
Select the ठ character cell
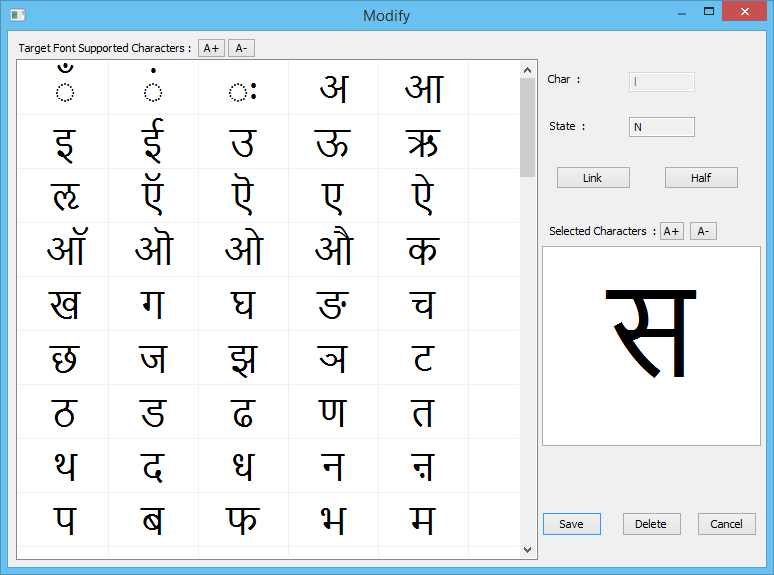point(64,412)
